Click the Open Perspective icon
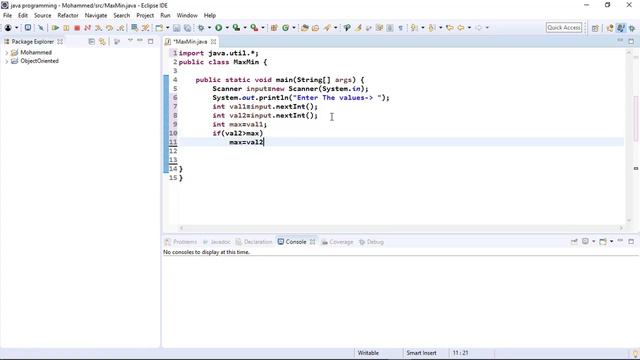The image size is (640, 360). point(595,28)
